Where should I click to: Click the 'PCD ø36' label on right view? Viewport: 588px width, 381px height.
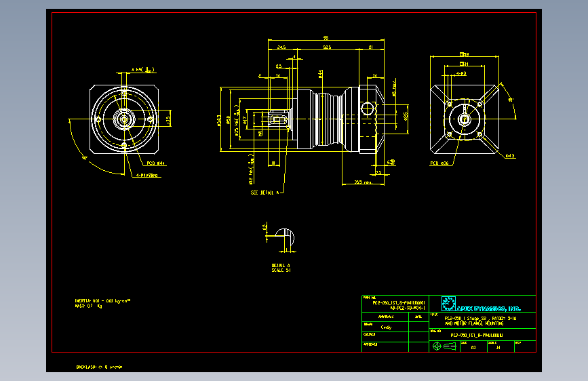pyautogui.click(x=439, y=163)
